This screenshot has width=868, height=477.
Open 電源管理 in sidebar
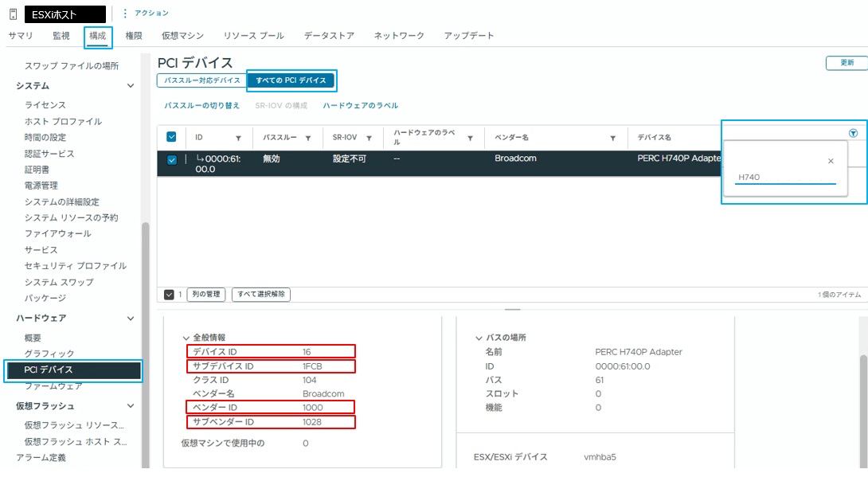pyautogui.click(x=41, y=186)
